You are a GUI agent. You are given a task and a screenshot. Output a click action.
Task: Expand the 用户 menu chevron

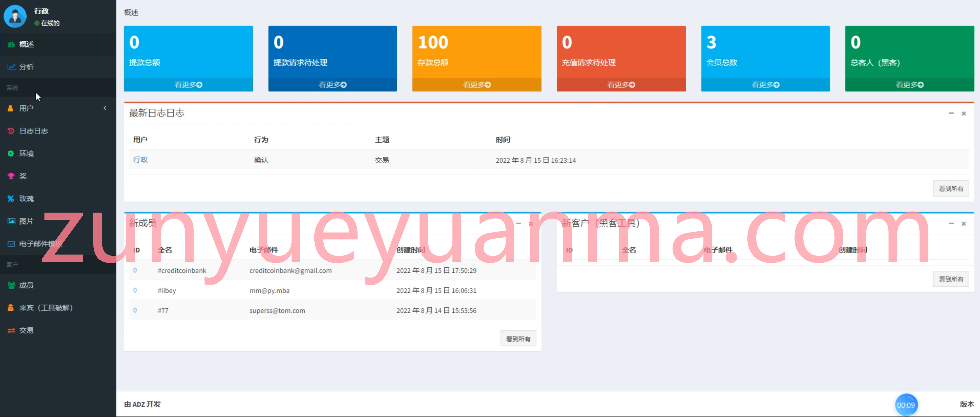[105, 108]
